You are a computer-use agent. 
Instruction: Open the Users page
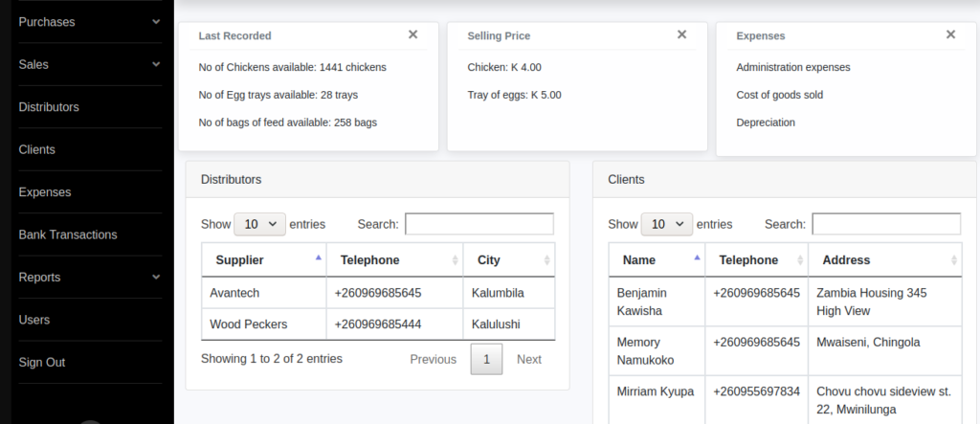(33, 320)
